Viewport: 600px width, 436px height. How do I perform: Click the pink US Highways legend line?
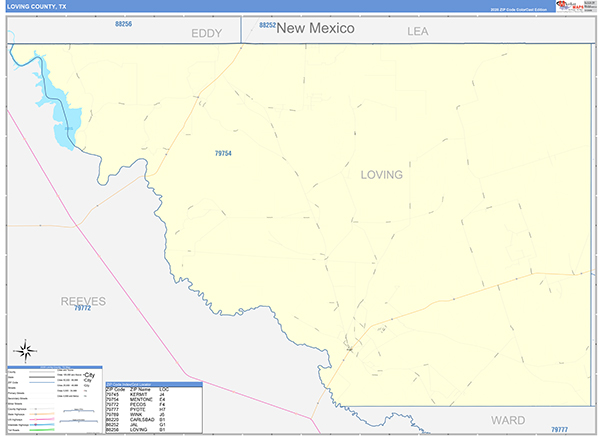42,419
